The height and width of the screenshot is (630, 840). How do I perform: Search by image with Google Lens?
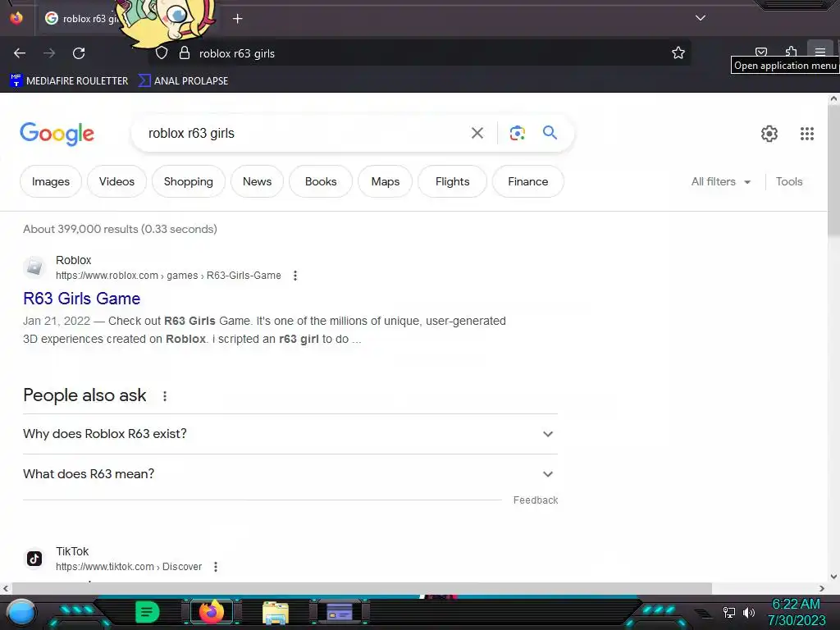coord(517,133)
